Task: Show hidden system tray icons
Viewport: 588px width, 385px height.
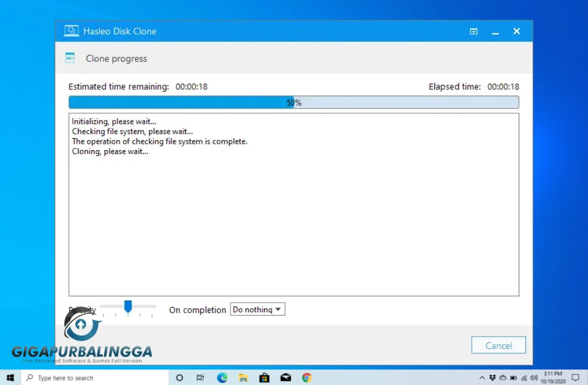Action: 482,378
